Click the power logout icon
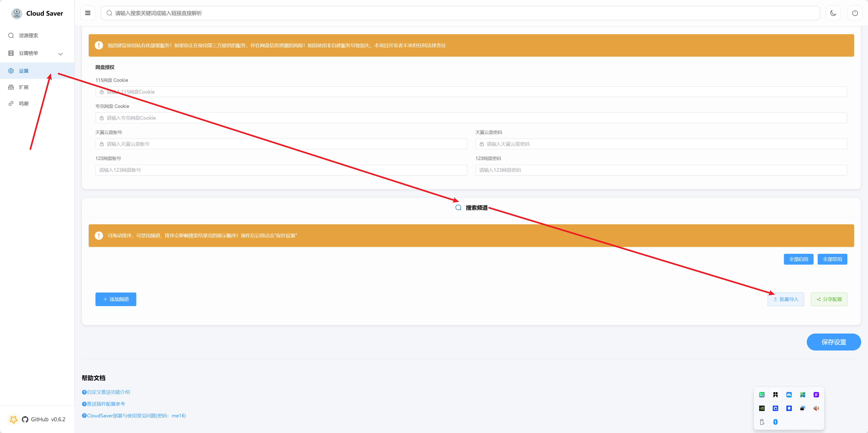 (855, 13)
